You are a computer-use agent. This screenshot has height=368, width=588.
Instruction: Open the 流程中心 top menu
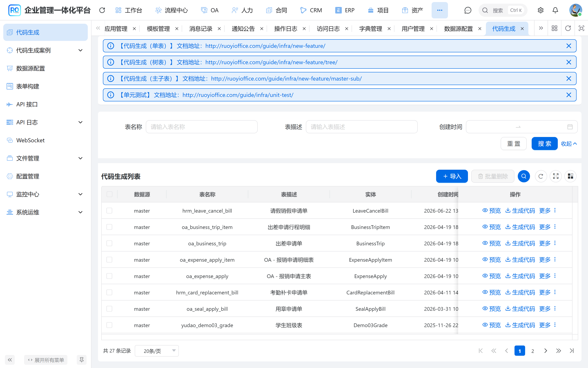click(171, 10)
